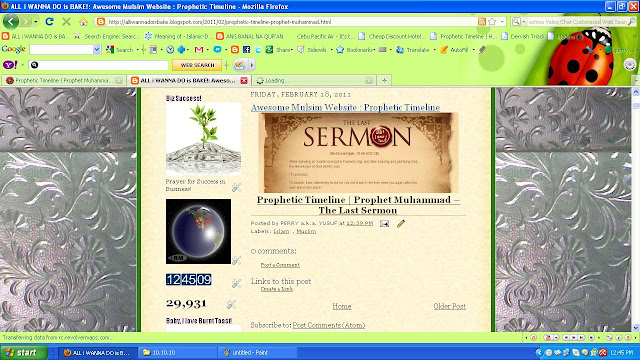Open the search engine selector dropdown
Viewport: 640px width, 360px height.
[x=524, y=22]
